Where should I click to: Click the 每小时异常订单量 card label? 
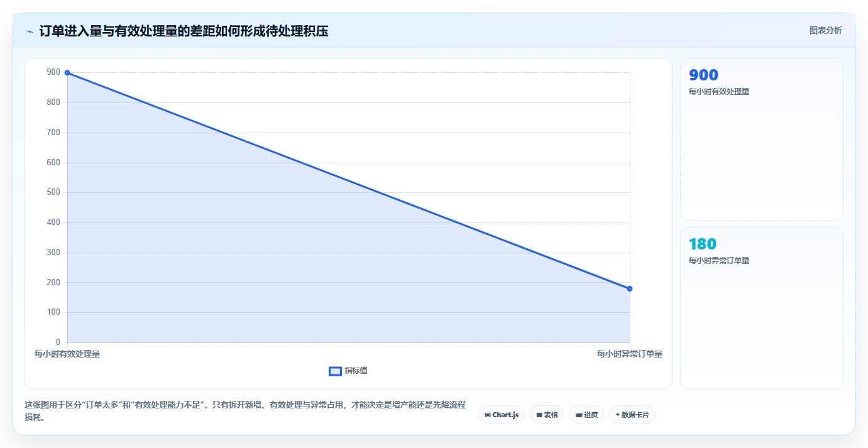point(719,261)
